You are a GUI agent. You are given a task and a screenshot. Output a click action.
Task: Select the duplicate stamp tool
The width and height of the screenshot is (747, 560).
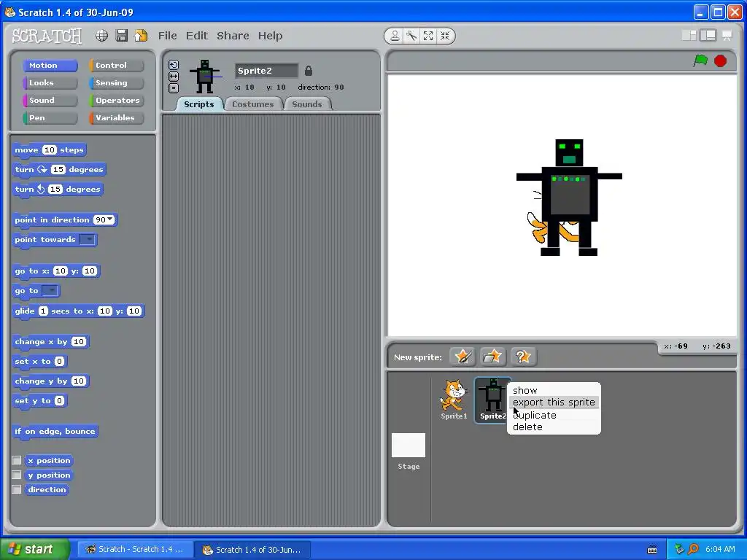(x=395, y=36)
